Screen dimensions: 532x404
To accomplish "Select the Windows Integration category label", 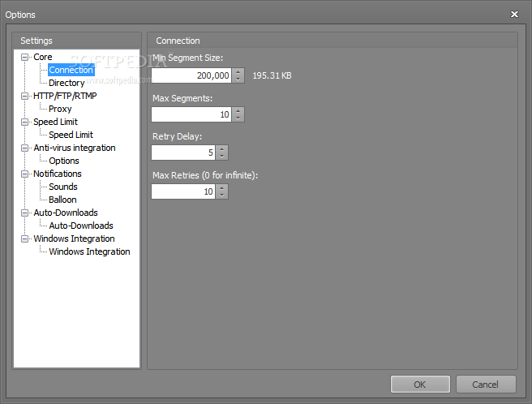I will point(74,239).
